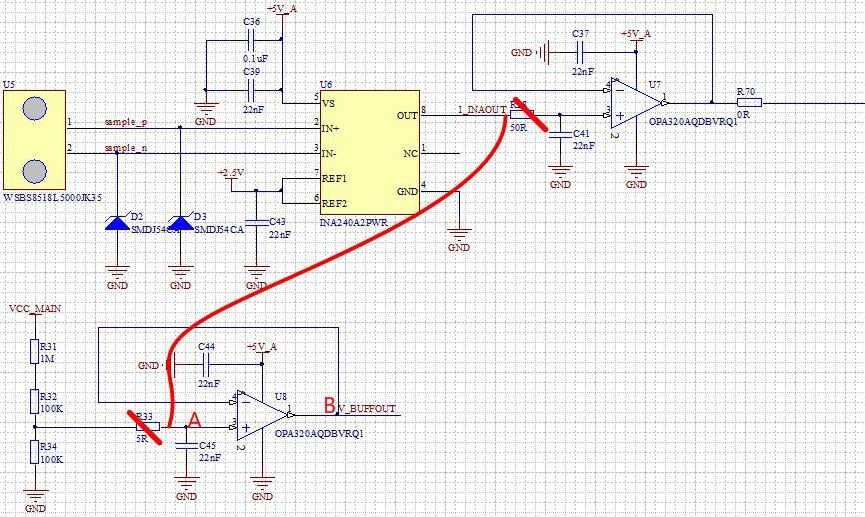Click capacitor C36 0.1uF symbol
This screenshot has height=517, width=865.
(x=251, y=40)
